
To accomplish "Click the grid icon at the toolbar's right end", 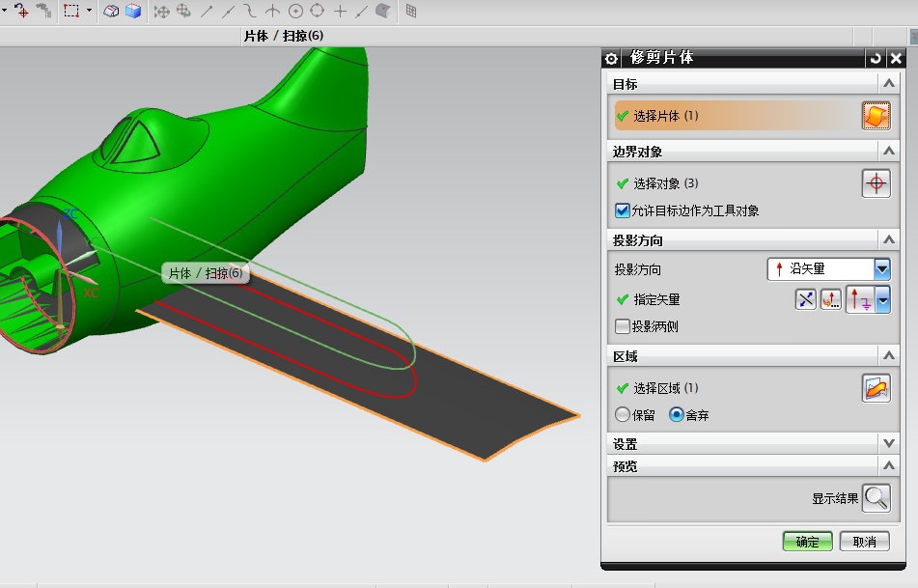I will pos(410,11).
